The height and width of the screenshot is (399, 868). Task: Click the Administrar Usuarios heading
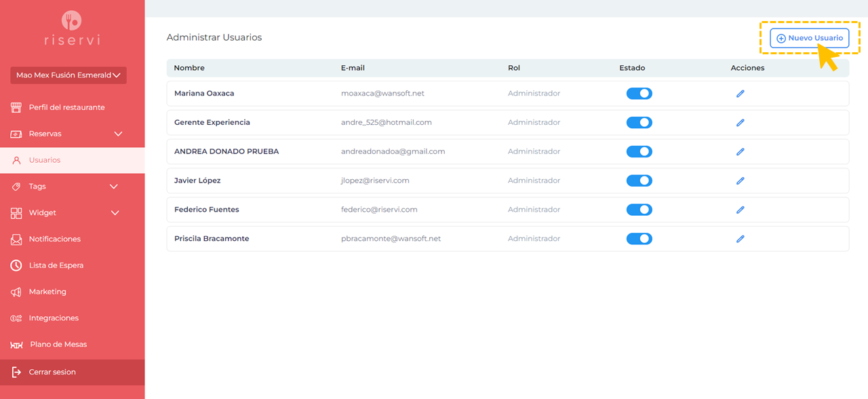[x=214, y=37]
